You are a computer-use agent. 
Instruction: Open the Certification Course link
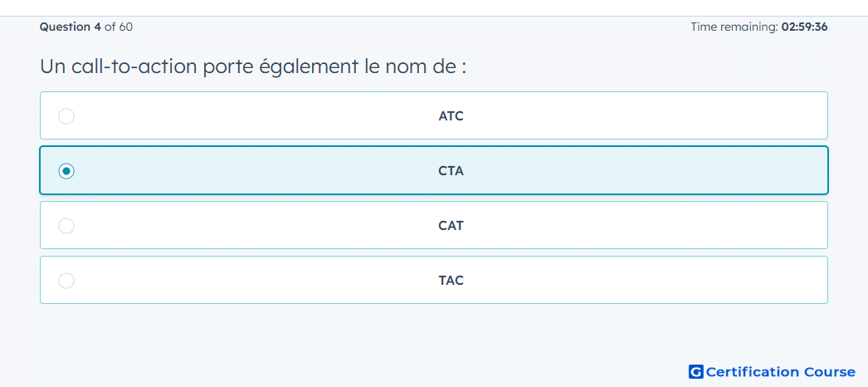tap(781, 371)
